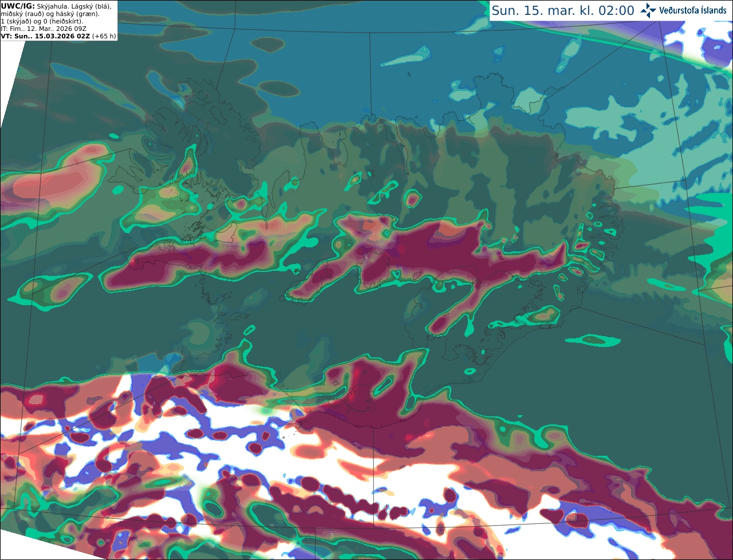733x560 pixels.
Task: Click the "IT: Fim.. 12. Mar.. 2026 09Z" line
Action: pyautogui.click(x=44, y=29)
